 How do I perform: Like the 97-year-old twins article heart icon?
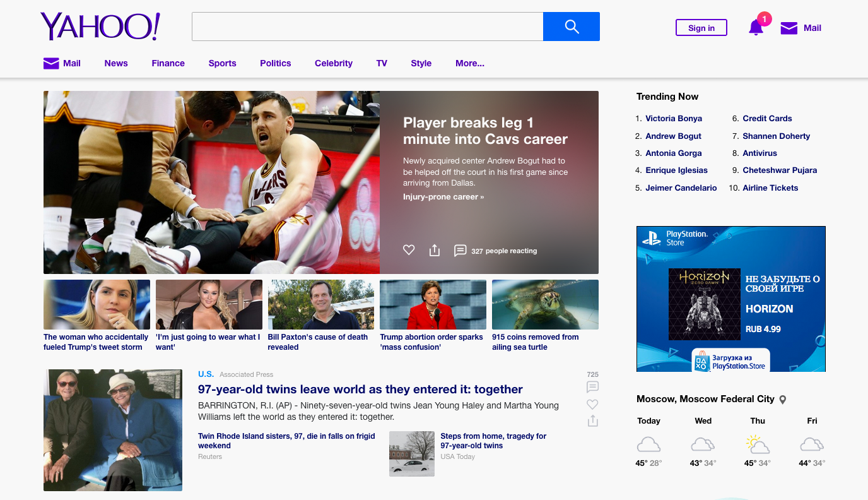point(592,404)
